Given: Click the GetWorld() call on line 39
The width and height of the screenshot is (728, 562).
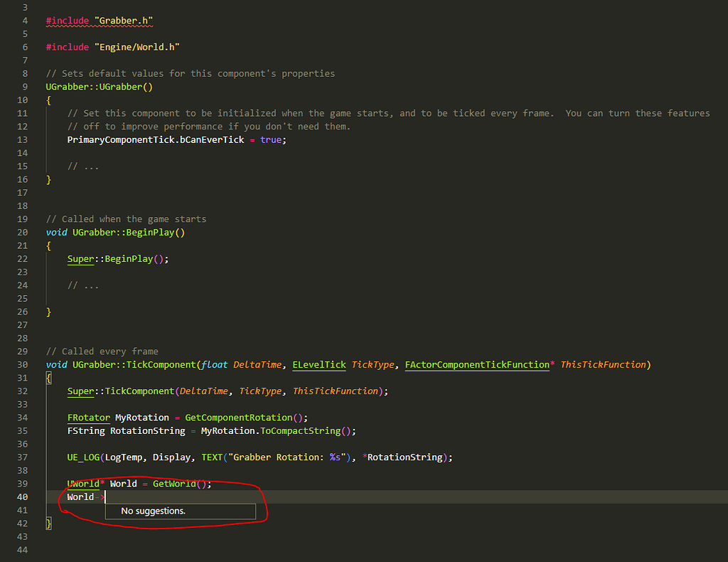Looking at the screenshot, I should (182, 484).
